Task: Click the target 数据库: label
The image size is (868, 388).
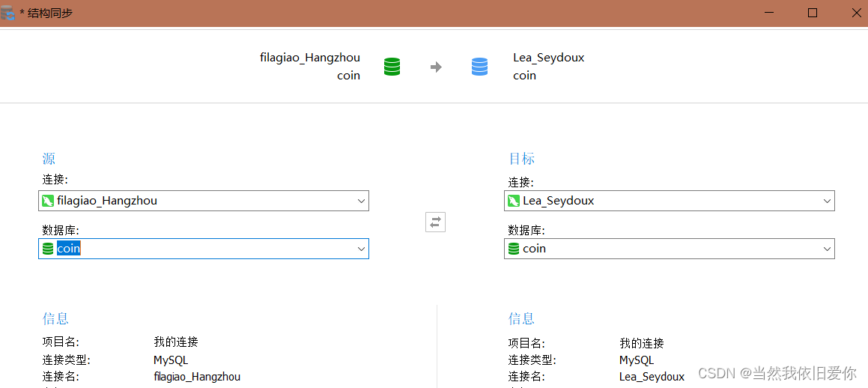Action: click(x=527, y=230)
